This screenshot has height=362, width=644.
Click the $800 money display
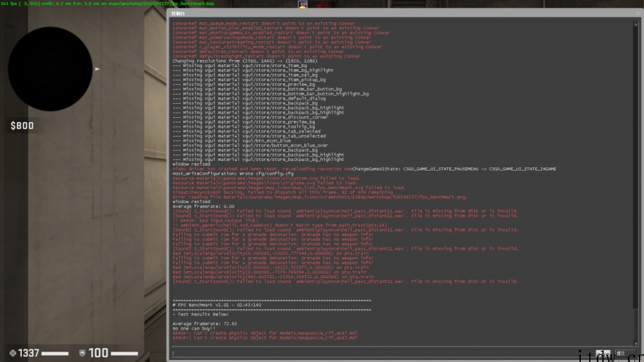point(22,126)
